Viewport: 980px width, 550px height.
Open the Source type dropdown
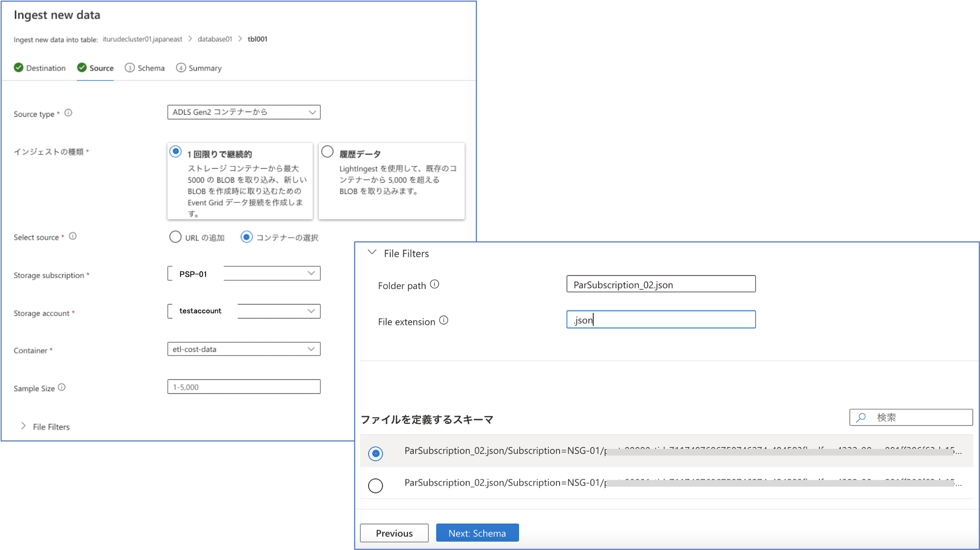[x=243, y=112]
